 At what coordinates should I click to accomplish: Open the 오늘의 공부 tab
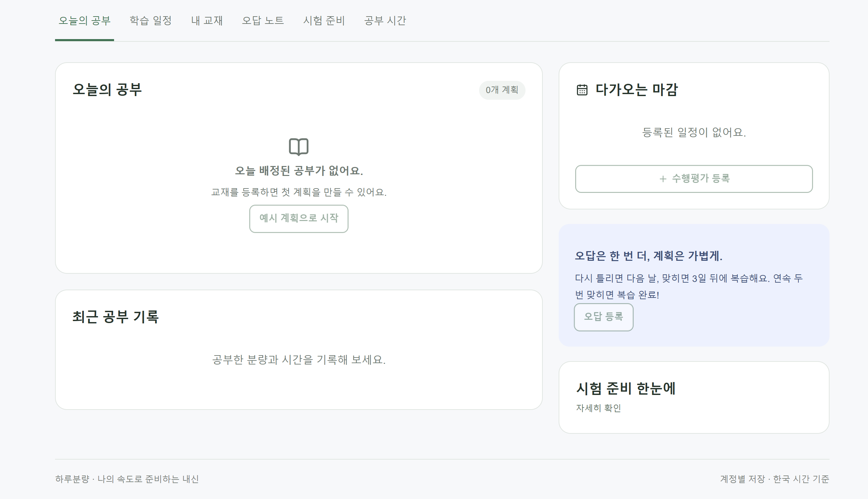84,21
